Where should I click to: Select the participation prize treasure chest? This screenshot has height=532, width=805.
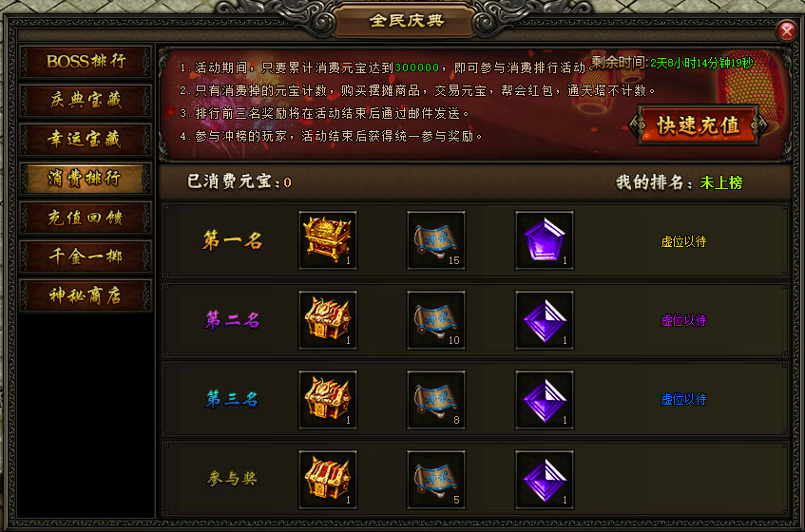(x=328, y=480)
